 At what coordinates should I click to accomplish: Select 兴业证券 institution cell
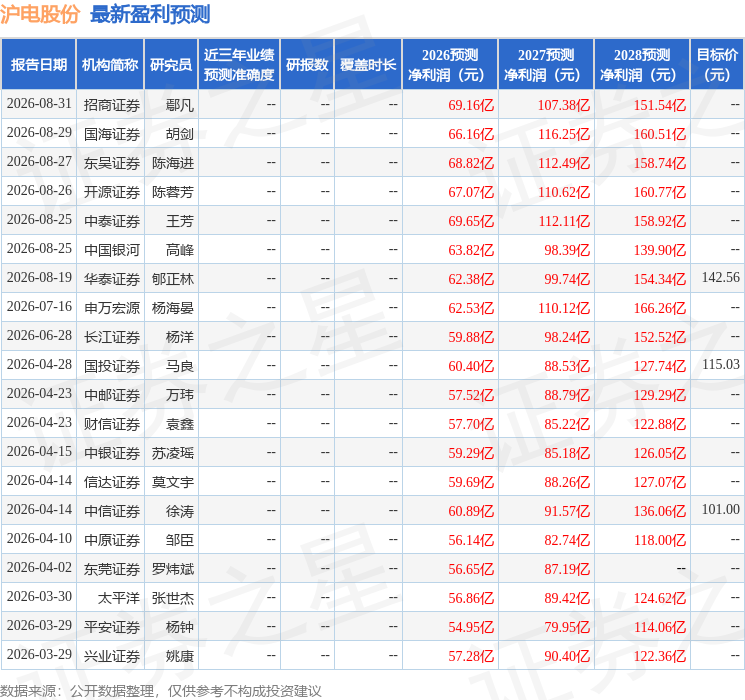[x=112, y=656]
